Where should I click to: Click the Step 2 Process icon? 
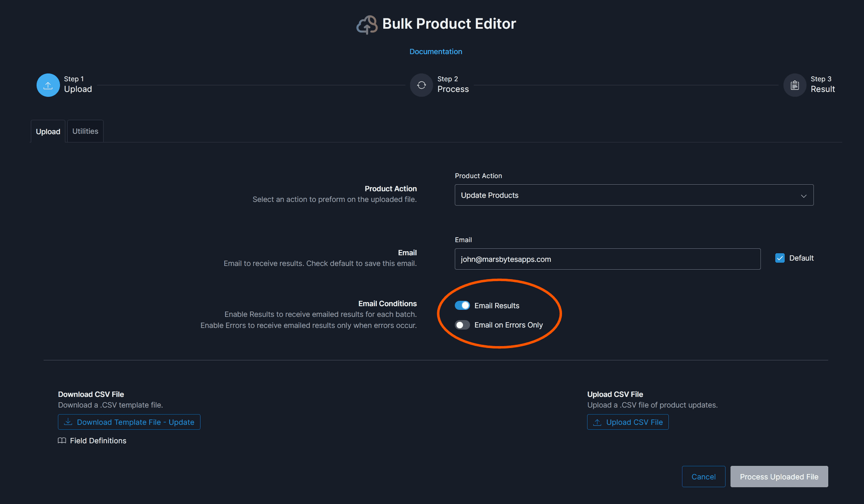tap(421, 85)
